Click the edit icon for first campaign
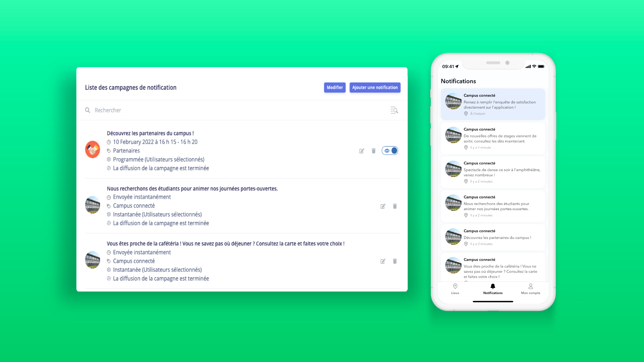This screenshot has width=644, height=362. (x=362, y=151)
